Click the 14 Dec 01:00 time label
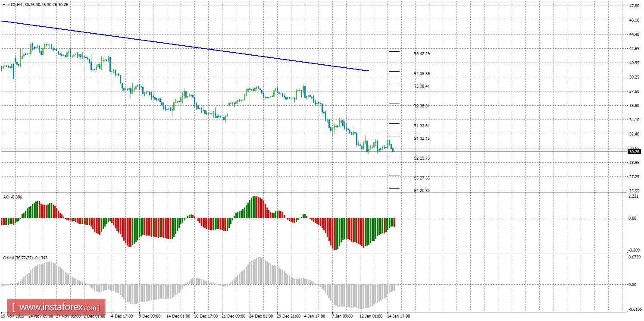644x321 pixels. pyautogui.click(x=178, y=316)
